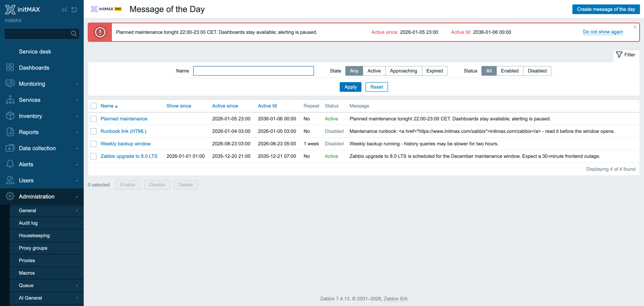Click the Inventory cube icon
644x306 pixels.
[10, 116]
